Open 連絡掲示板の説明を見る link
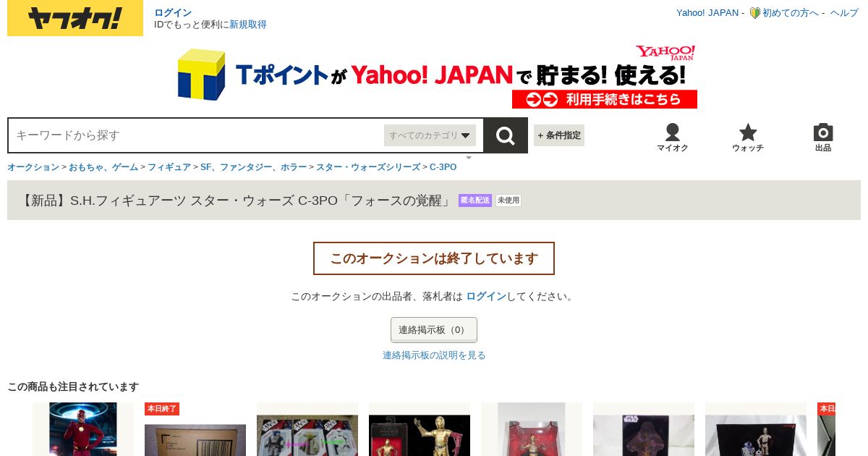 (x=434, y=355)
